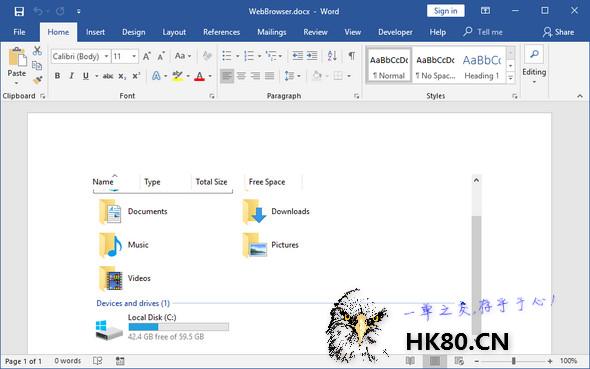Toggle Center alignment
Screen dimensions: 590x369
pyautogui.click(x=241, y=76)
